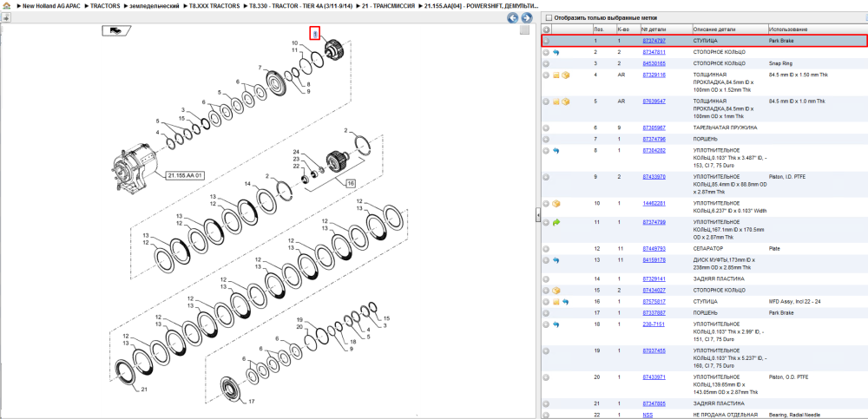The image size is (868, 419).
Task: Sort by '№ детали' column header
Action: click(652, 29)
